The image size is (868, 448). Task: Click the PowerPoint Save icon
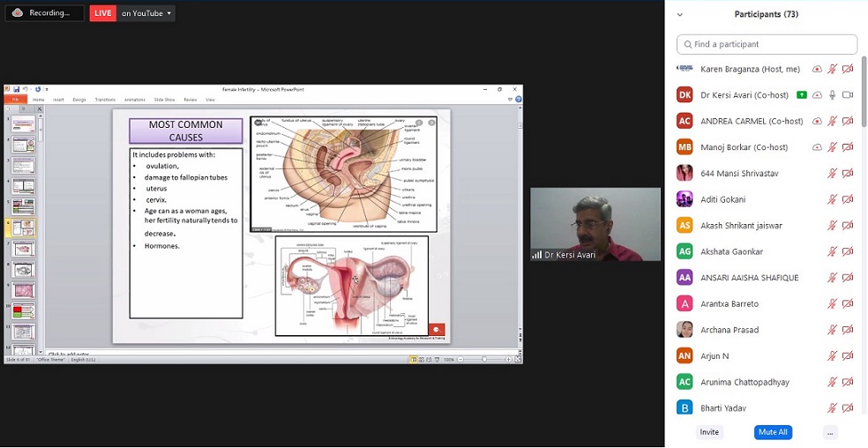(16, 89)
